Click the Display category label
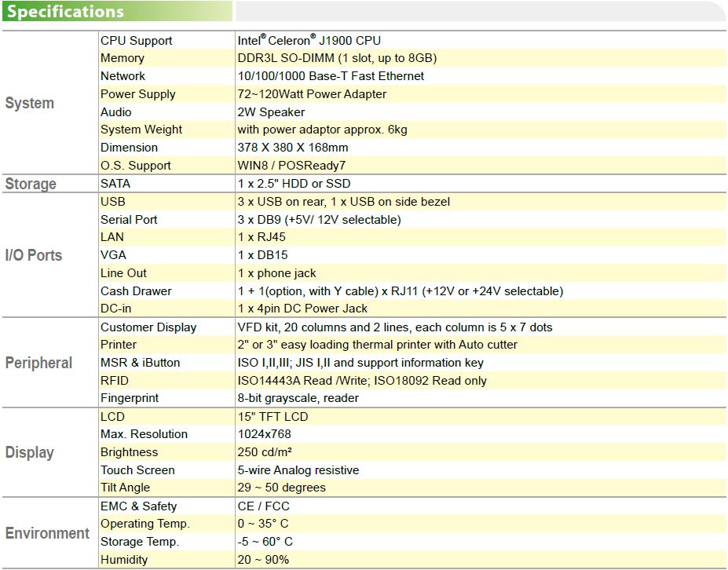The height and width of the screenshot is (570, 728). point(30,452)
